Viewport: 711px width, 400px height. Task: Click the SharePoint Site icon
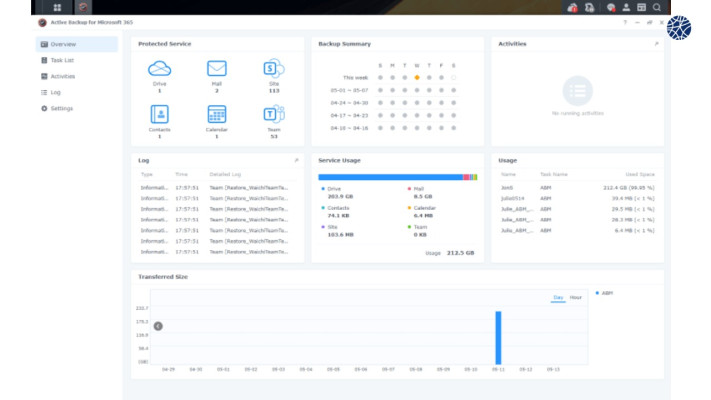coord(274,68)
